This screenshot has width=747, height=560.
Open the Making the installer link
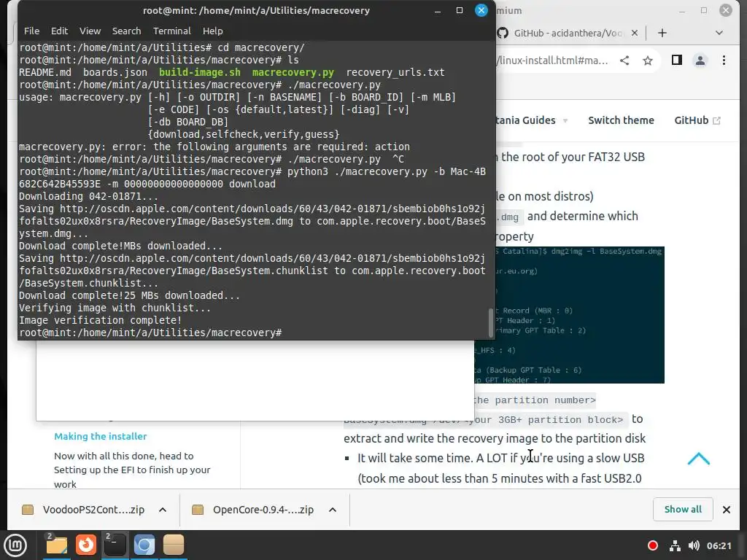coord(101,436)
